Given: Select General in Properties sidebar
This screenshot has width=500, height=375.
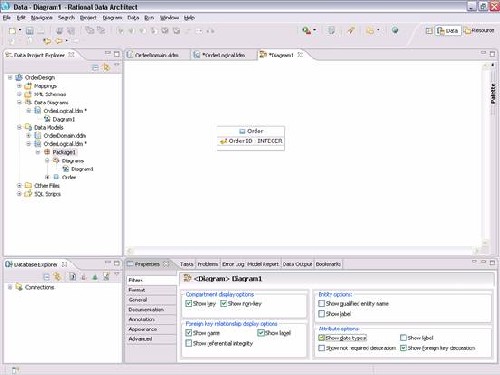Looking at the screenshot, I should [151, 300].
